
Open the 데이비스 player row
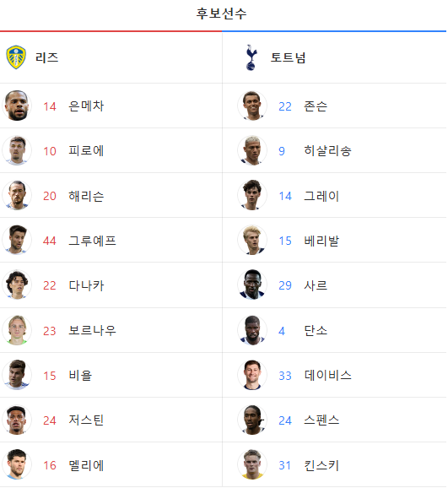point(334,375)
